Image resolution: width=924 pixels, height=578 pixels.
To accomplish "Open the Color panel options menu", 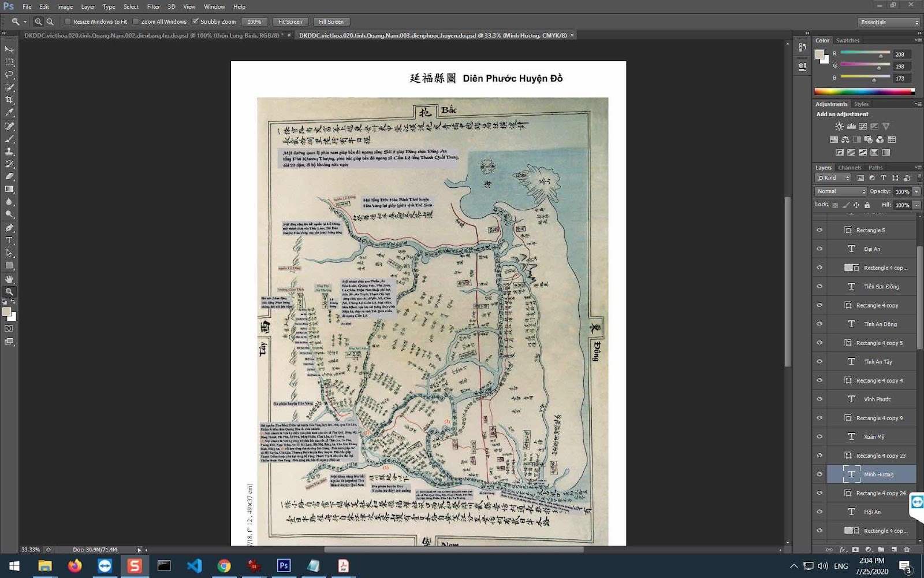I will coord(918,40).
